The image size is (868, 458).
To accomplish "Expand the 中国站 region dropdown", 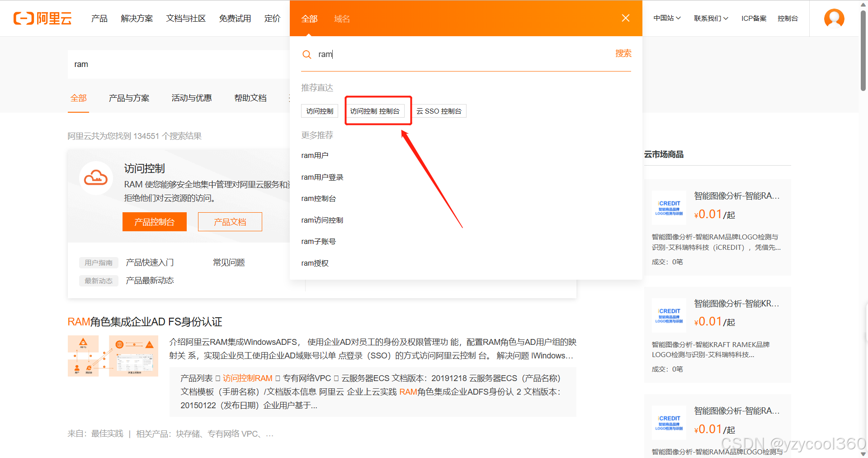I will [x=667, y=18].
